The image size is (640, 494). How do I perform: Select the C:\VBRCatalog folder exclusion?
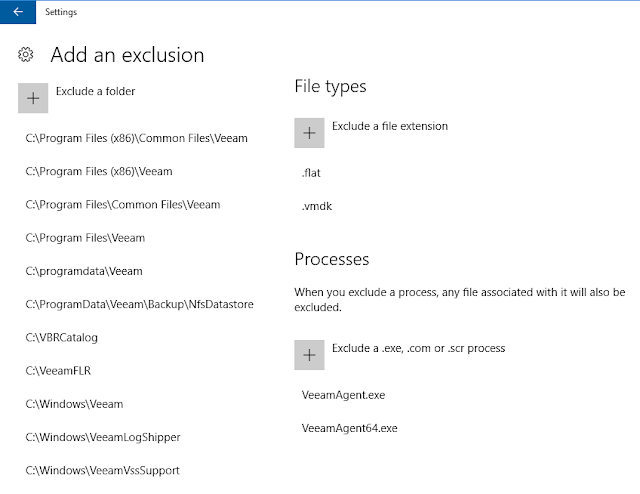click(62, 337)
